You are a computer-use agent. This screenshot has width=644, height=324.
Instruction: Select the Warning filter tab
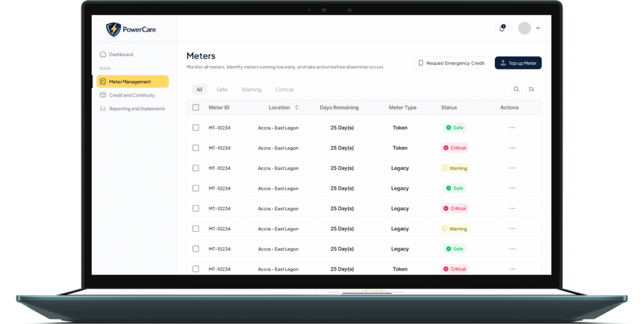point(251,89)
